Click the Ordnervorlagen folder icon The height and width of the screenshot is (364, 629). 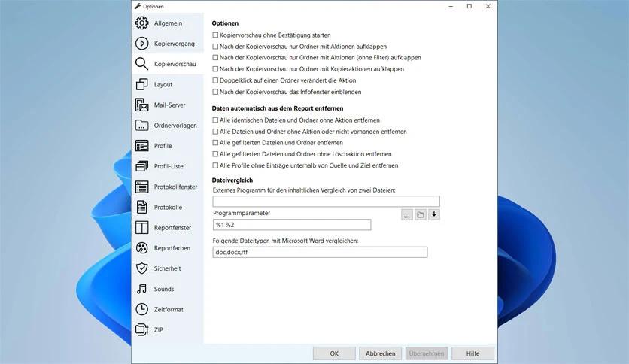click(141, 126)
